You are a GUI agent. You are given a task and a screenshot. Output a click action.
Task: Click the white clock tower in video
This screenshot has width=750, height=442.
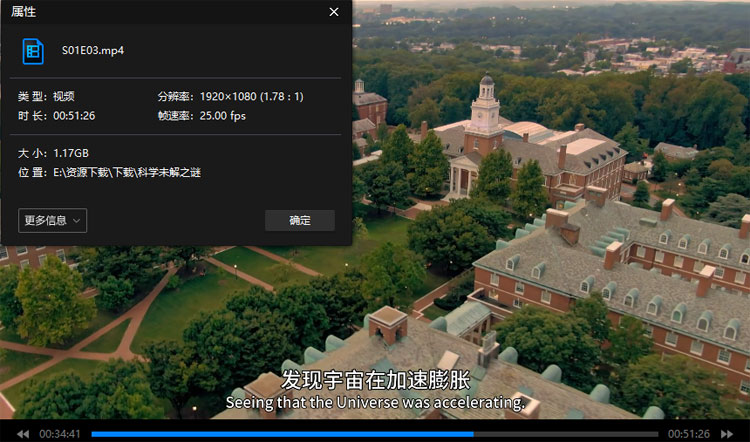coord(486,108)
